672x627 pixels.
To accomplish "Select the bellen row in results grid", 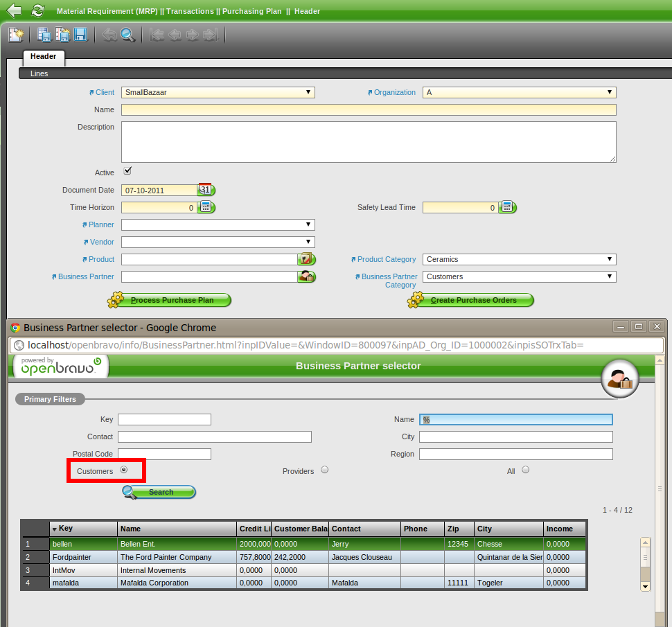I will pyautogui.click(x=304, y=543).
